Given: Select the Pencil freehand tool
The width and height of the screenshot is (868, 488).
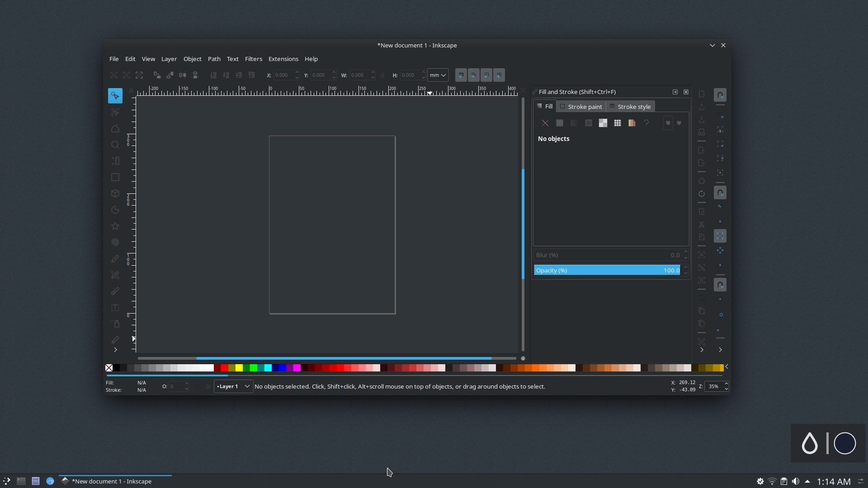Looking at the screenshot, I should coord(115,258).
